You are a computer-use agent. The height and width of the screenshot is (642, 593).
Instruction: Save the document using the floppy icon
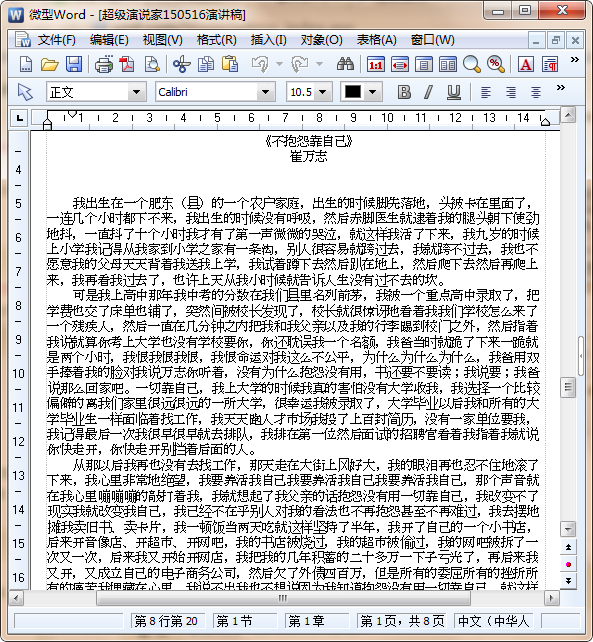74,65
